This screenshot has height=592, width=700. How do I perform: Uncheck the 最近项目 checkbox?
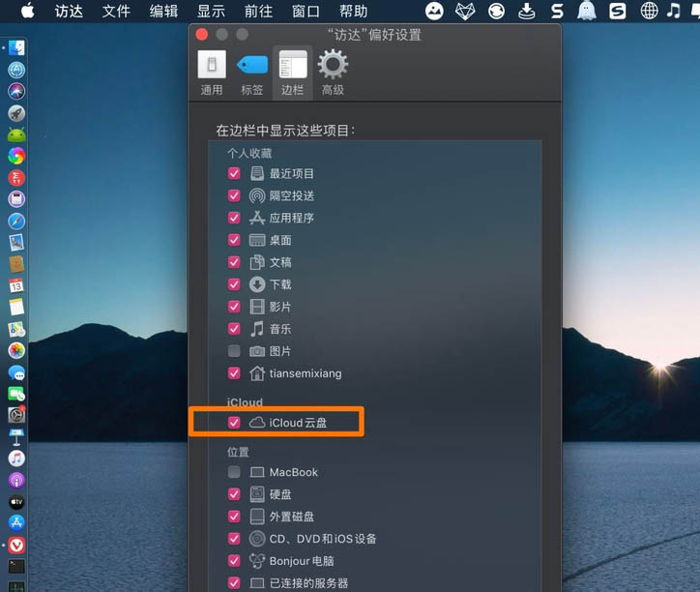pos(234,173)
